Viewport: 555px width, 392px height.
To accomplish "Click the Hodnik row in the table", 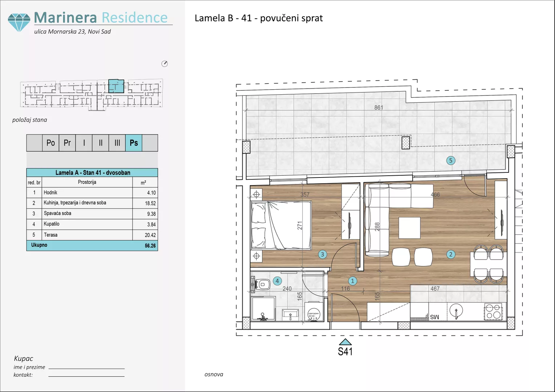I will tap(92, 193).
